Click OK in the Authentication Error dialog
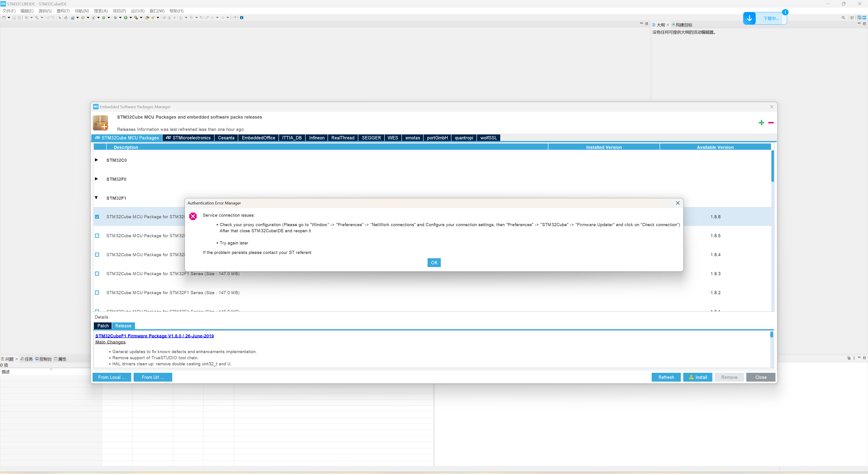Screen dimensions: 868x474 (x=434, y=263)
